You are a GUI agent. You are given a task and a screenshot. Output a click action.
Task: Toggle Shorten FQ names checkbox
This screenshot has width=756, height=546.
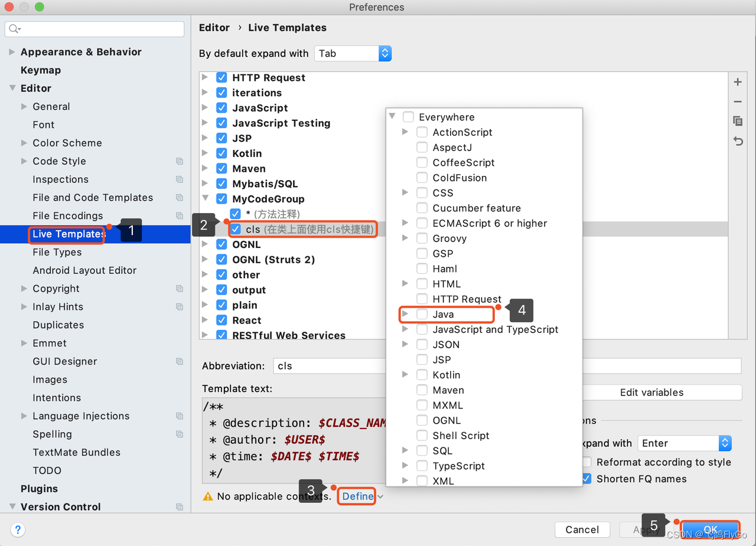tap(586, 479)
